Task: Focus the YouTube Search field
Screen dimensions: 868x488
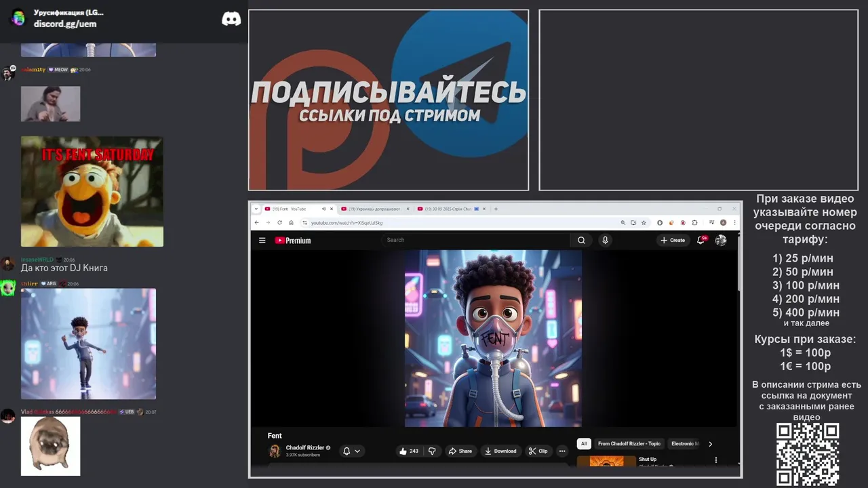Action: point(476,240)
